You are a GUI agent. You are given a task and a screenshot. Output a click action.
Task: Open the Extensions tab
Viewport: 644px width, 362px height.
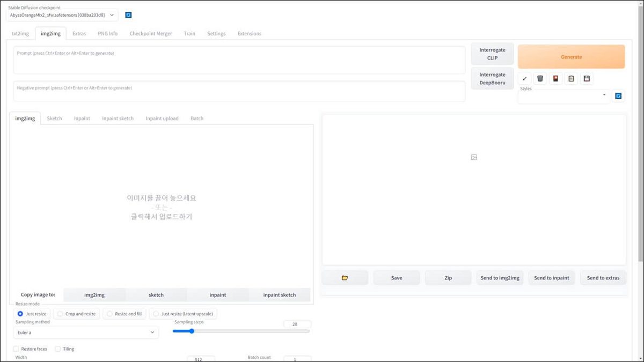point(250,33)
